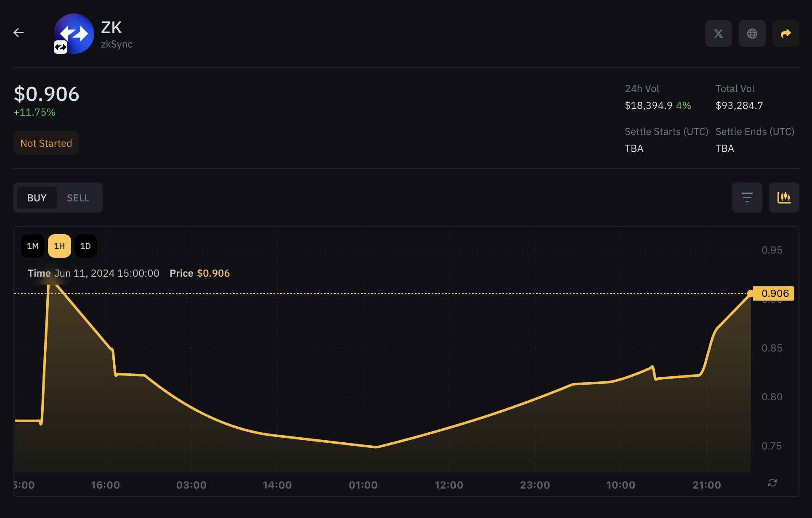812x518 pixels.
Task: Click the share icon top right
Action: coord(785,34)
